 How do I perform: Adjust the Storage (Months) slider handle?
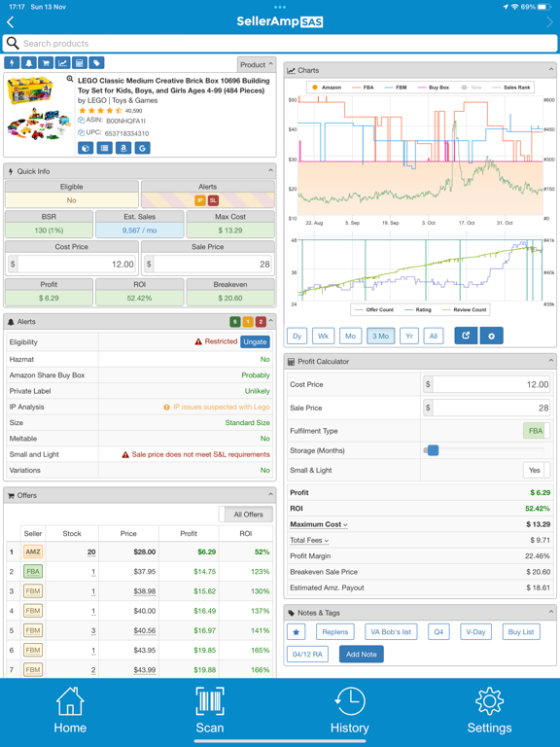tap(433, 450)
